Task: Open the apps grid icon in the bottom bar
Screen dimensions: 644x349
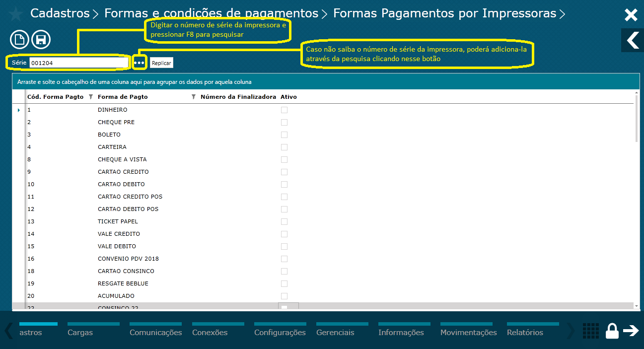Action: point(590,331)
